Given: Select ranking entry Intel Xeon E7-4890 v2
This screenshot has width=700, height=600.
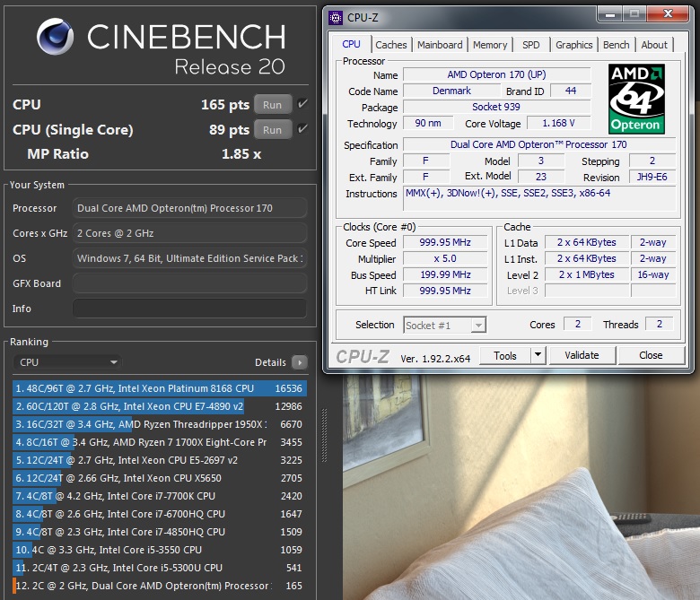Looking at the screenshot, I should [x=160, y=406].
